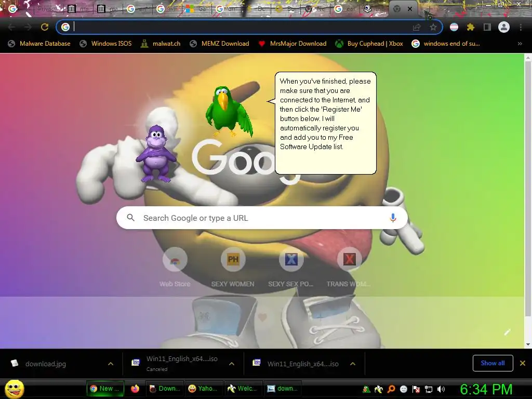The height and width of the screenshot is (399, 532).
Task: Open the MEMZ Download bookmark
Action: point(220,44)
